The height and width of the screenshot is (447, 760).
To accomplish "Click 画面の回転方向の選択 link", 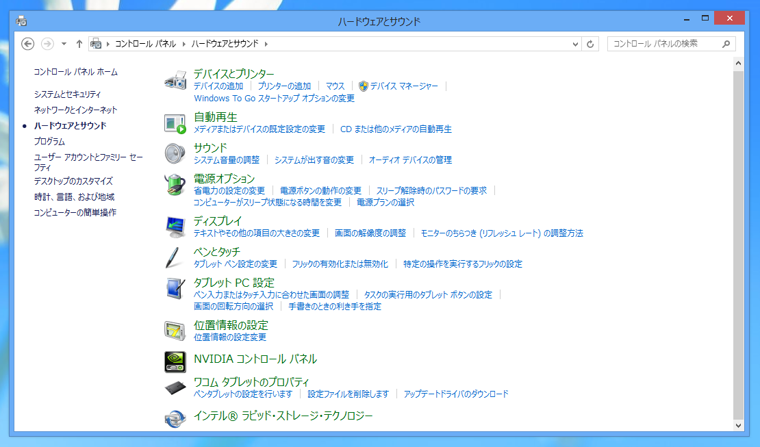I will tap(233, 306).
